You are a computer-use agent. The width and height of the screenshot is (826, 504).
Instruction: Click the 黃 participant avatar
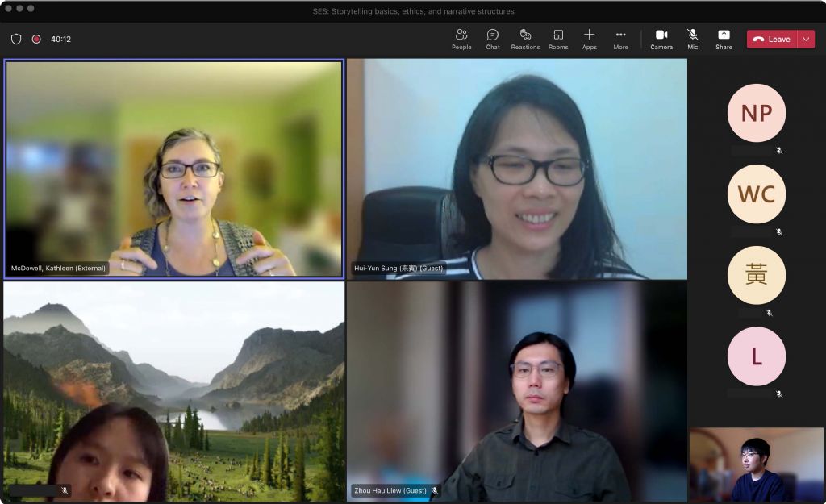757,275
